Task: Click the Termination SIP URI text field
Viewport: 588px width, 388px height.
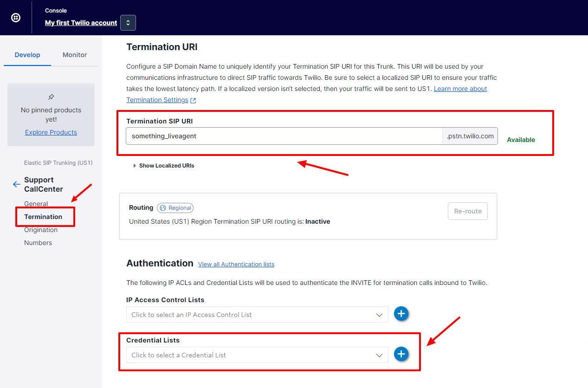Action: point(283,136)
